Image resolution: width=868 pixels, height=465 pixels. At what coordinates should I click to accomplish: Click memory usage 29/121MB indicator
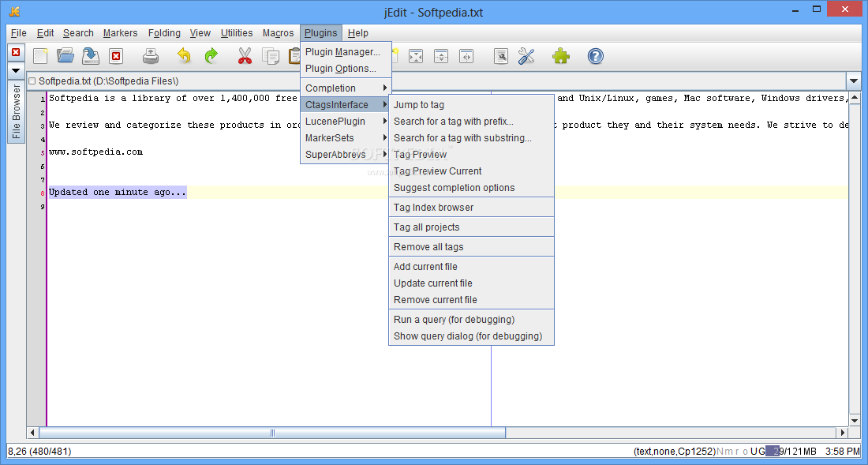791,451
